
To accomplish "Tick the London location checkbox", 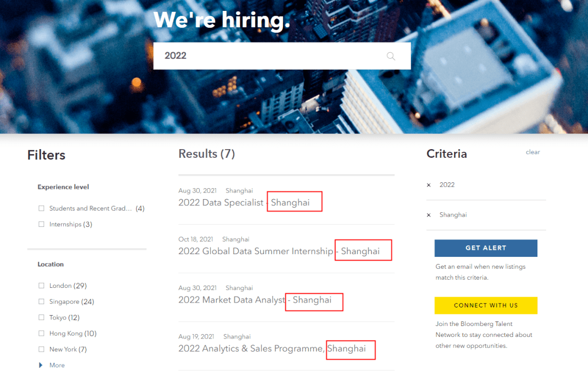I will click(x=41, y=286).
